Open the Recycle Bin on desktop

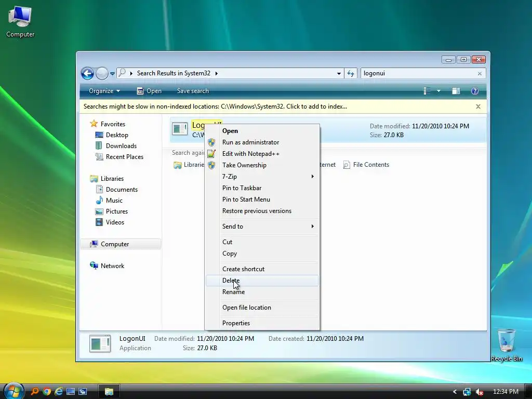pos(506,345)
